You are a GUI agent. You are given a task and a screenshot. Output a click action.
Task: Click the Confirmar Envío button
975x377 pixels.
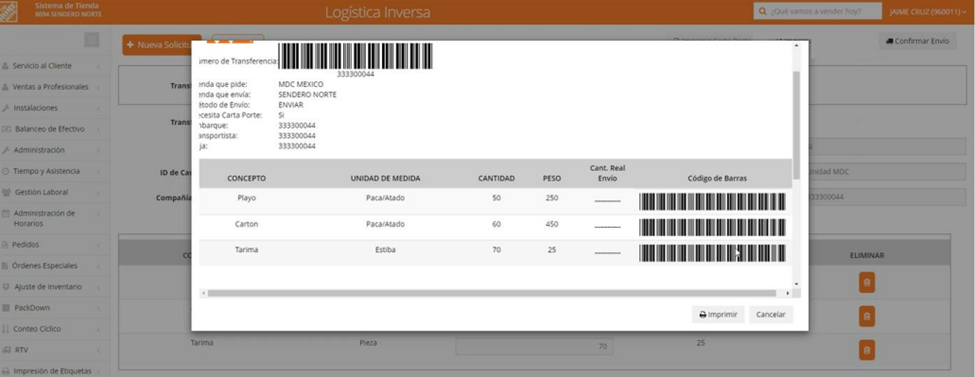coord(917,41)
